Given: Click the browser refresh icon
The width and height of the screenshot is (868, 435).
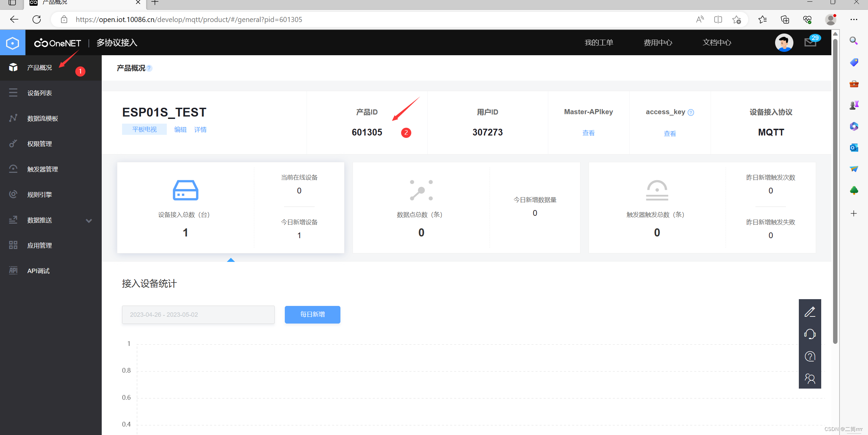Looking at the screenshot, I should click(x=37, y=20).
